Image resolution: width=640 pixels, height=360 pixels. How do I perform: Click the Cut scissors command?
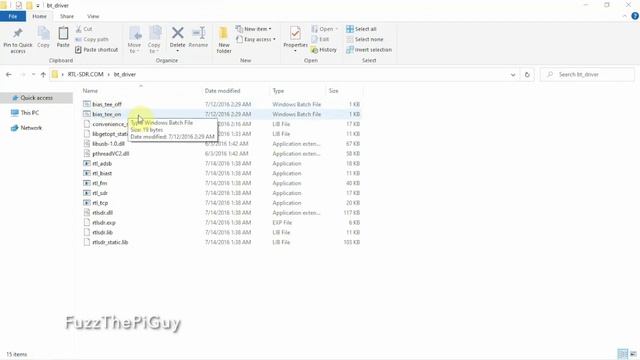tap(84, 29)
